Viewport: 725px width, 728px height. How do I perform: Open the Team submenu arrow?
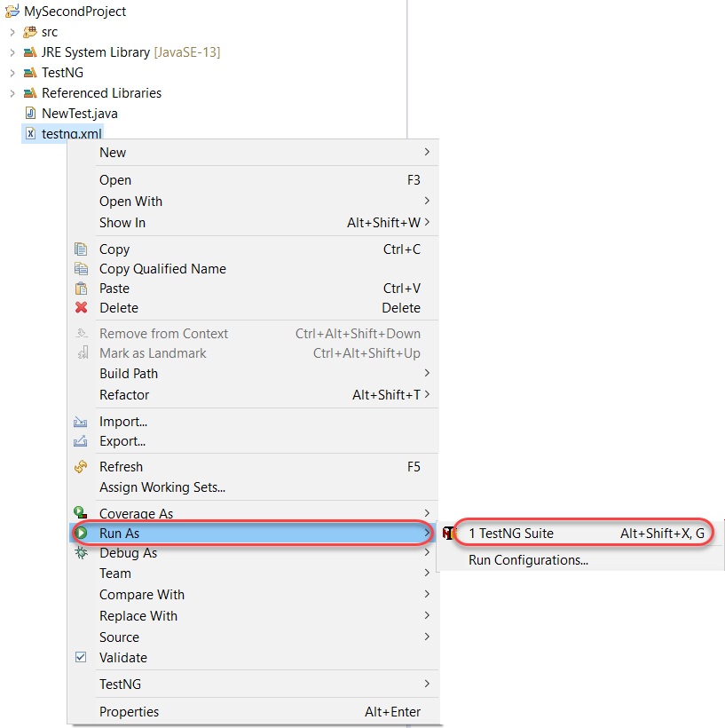tap(427, 573)
